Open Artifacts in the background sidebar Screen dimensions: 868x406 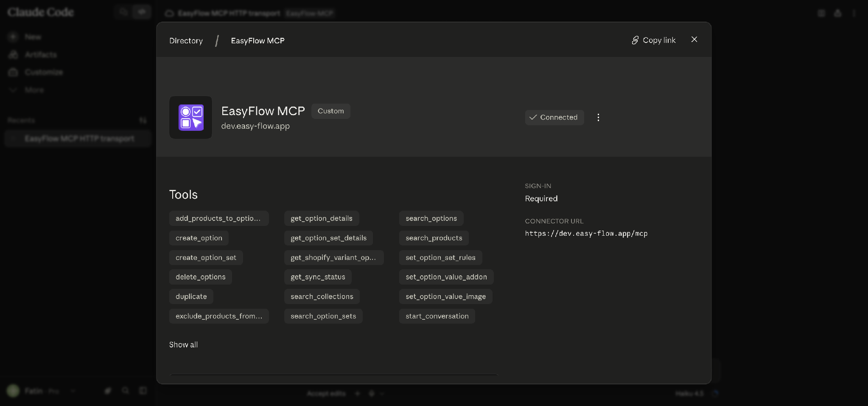tap(33, 55)
